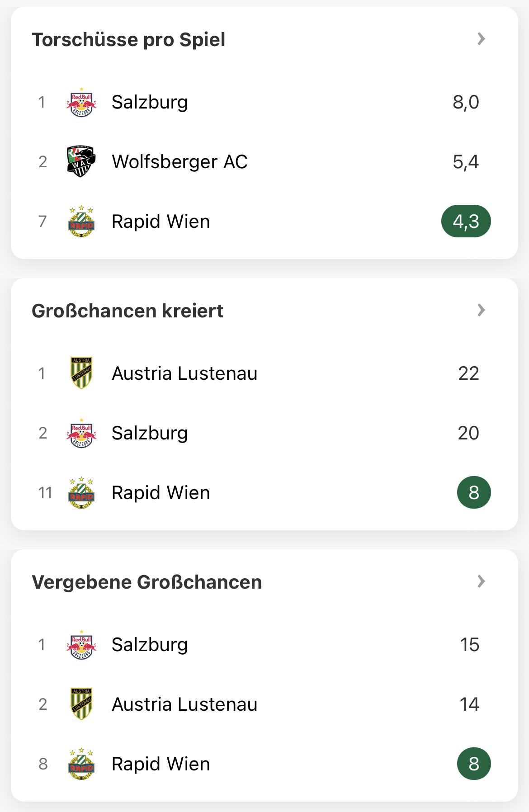Select green 8 badge in Großchancen kreiert

coord(474,492)
